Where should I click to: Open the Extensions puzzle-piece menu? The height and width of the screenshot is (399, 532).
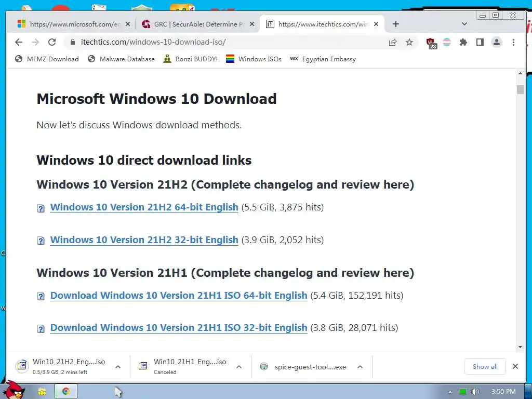point(463,42)
